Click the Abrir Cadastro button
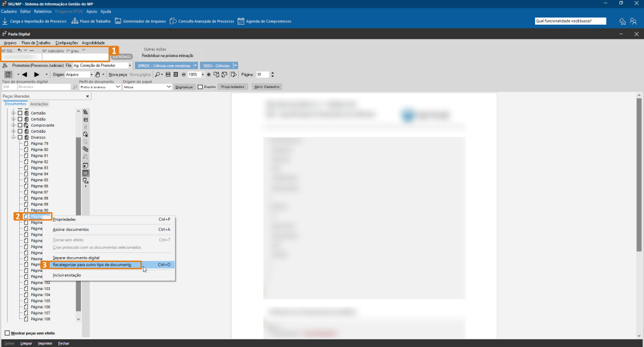Viewport: 644px width, 347px height. pos(267,87)
